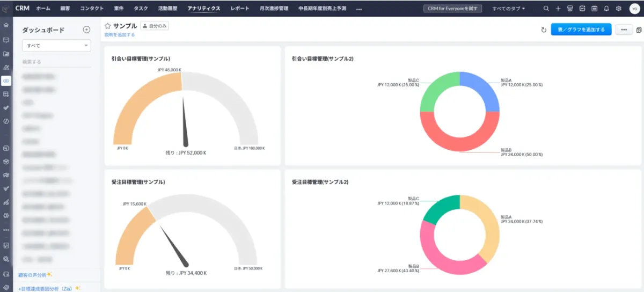The image size is (644, 292).
Task: Open the notifications bell
Action: coord(606,9)
